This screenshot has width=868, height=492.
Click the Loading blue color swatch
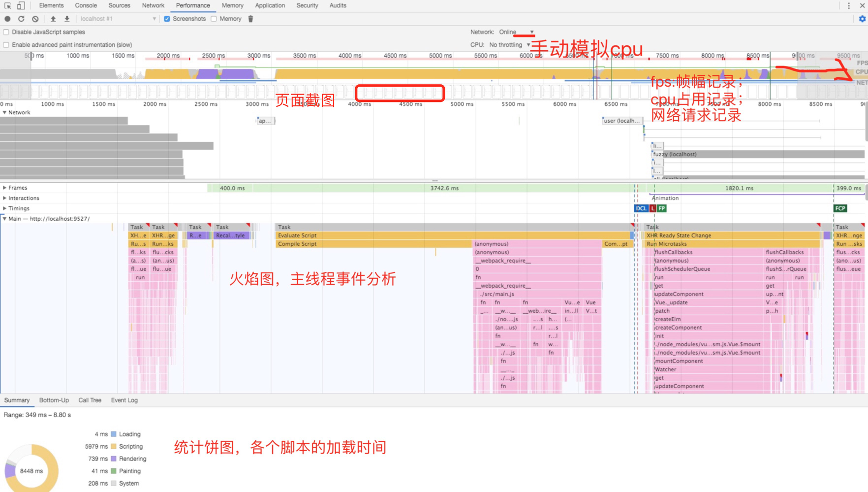click(114, 434)
